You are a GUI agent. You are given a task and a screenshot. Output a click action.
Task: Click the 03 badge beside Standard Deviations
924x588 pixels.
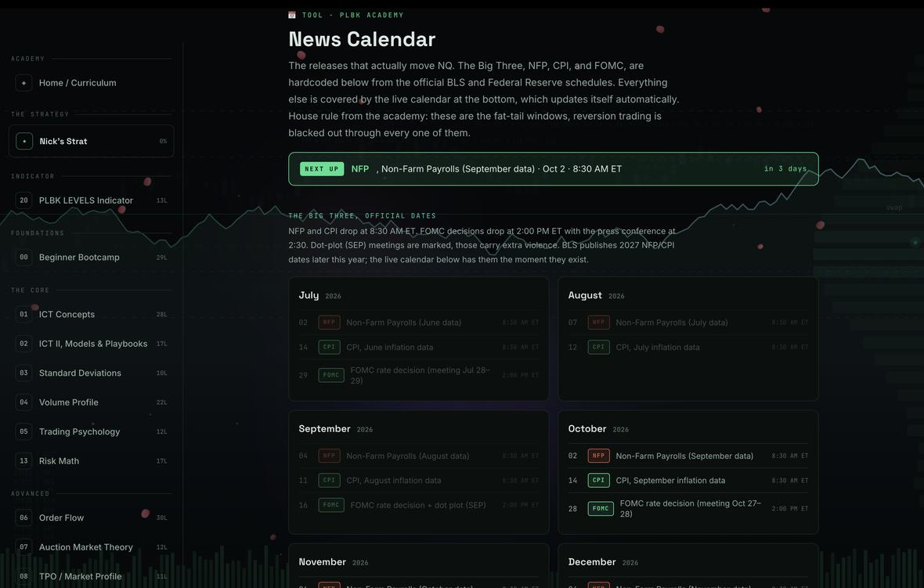(23, 373)
